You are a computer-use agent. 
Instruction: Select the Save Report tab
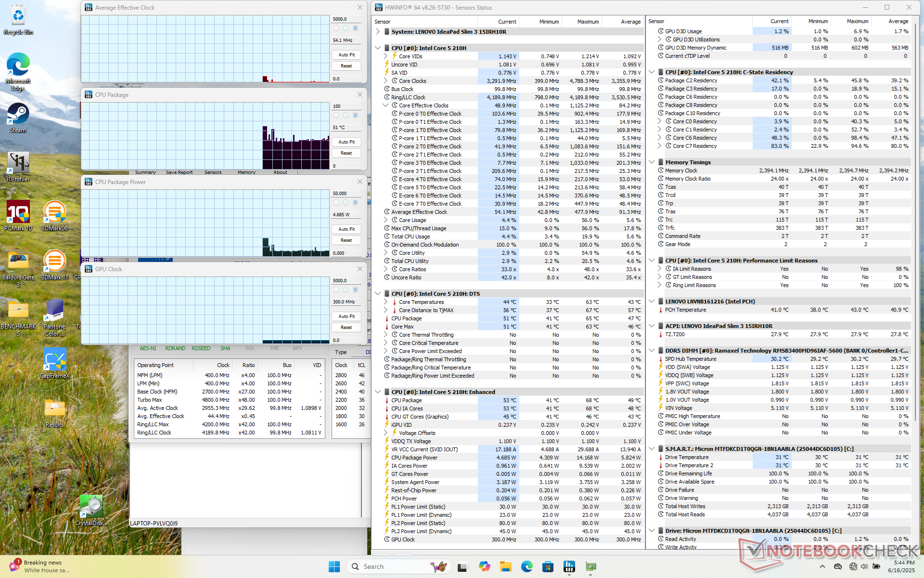coord(179,172)
